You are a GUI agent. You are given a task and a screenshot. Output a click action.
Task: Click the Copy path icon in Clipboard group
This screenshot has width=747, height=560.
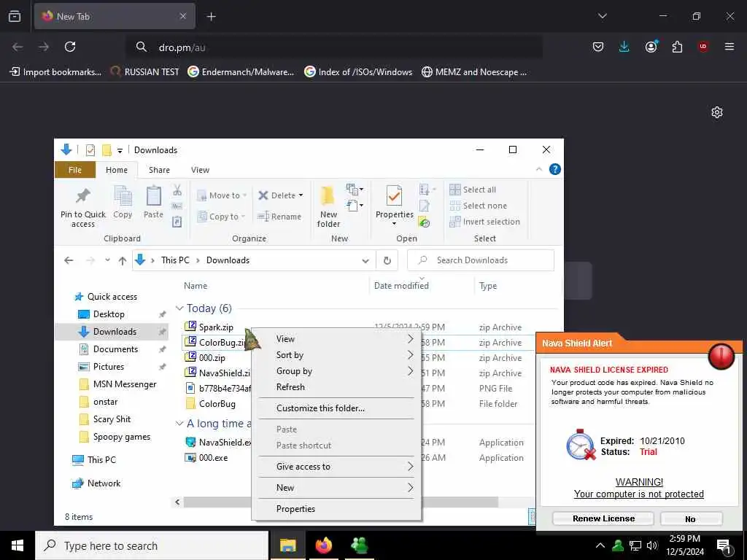177,206
